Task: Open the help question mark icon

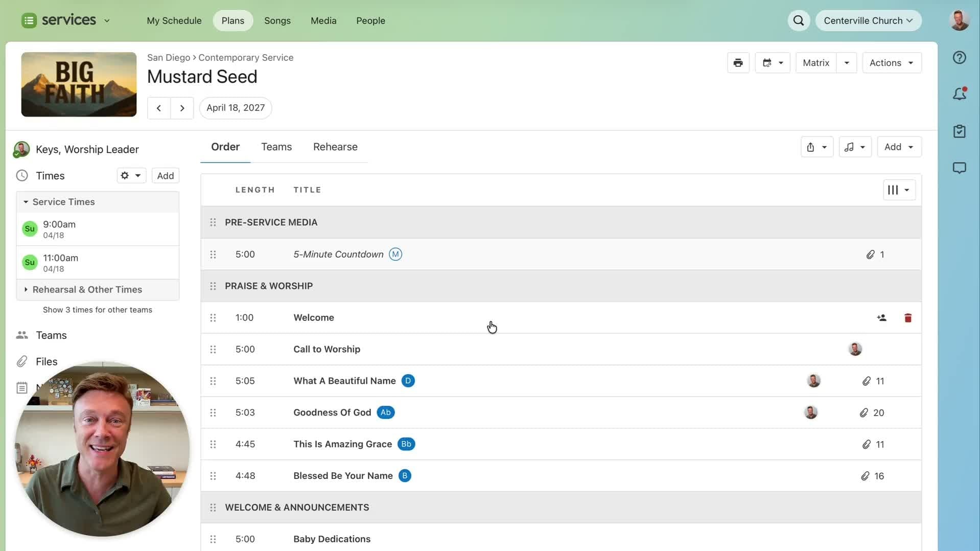Action: point(959,57)
